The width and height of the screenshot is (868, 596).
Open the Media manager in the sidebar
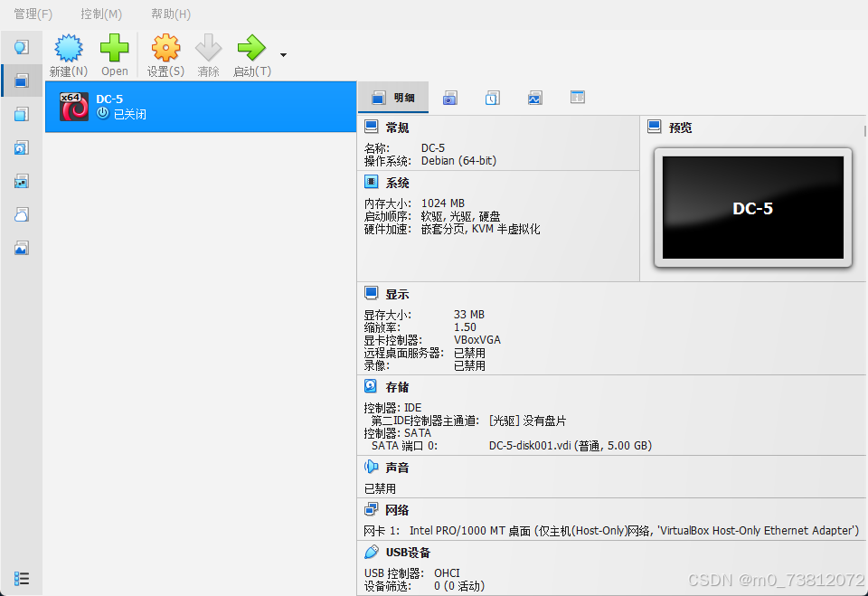coord(21,148)
